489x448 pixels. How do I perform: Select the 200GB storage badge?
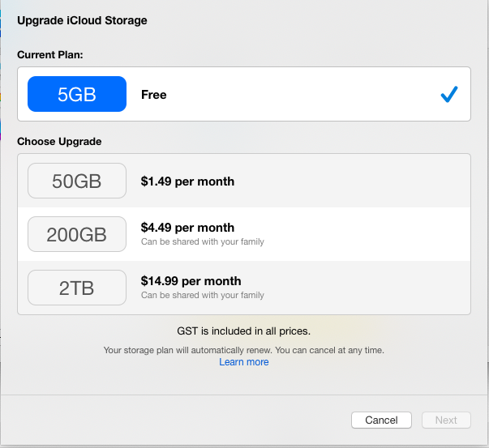tap(77, 234)
